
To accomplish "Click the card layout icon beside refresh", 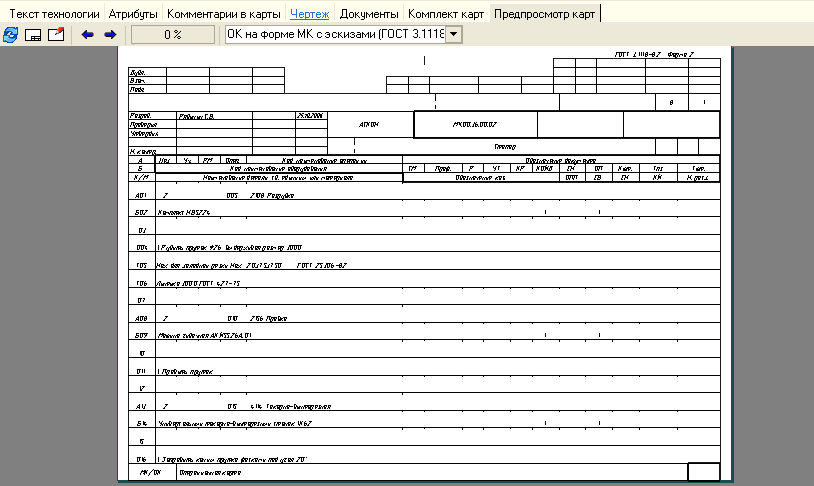I will coord(33,35).
